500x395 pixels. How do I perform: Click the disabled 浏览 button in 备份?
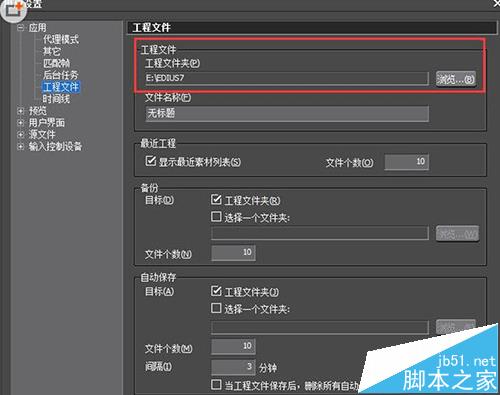coord(457,234)
